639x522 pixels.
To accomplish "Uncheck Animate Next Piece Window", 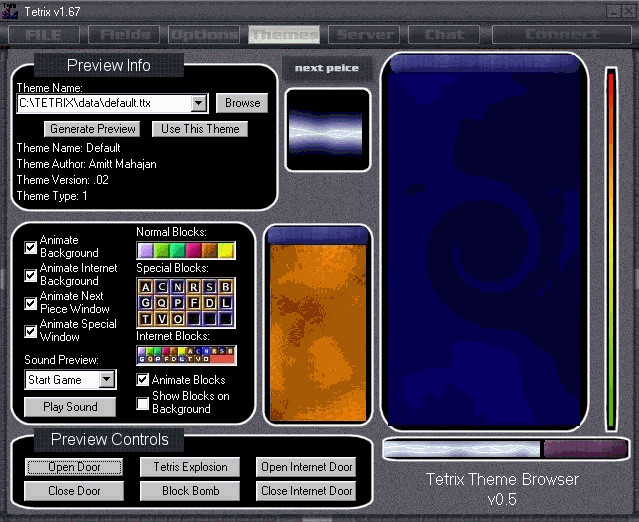I will pos(31,303).
